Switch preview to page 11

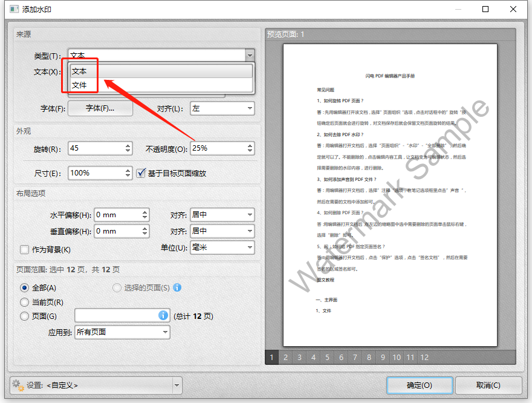410,358
